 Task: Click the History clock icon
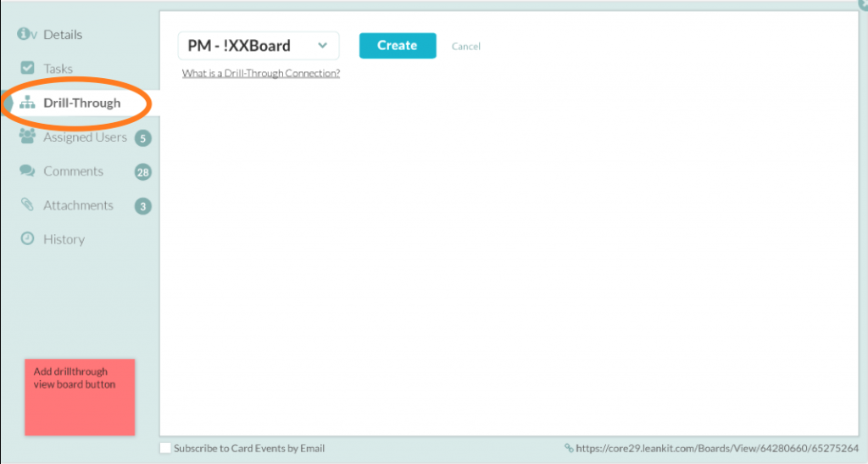pos(27,238)
